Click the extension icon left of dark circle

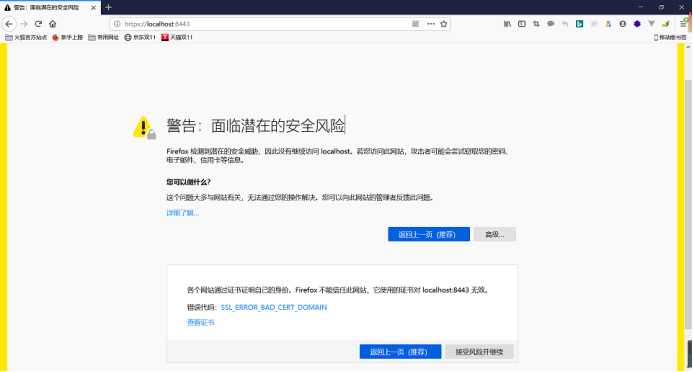coord(608,24)
